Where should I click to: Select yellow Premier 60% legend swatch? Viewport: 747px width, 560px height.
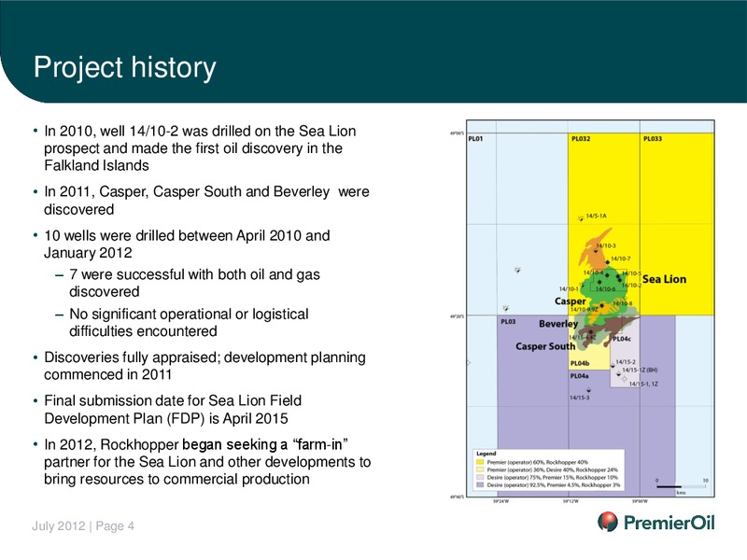(x=480, y=462)
